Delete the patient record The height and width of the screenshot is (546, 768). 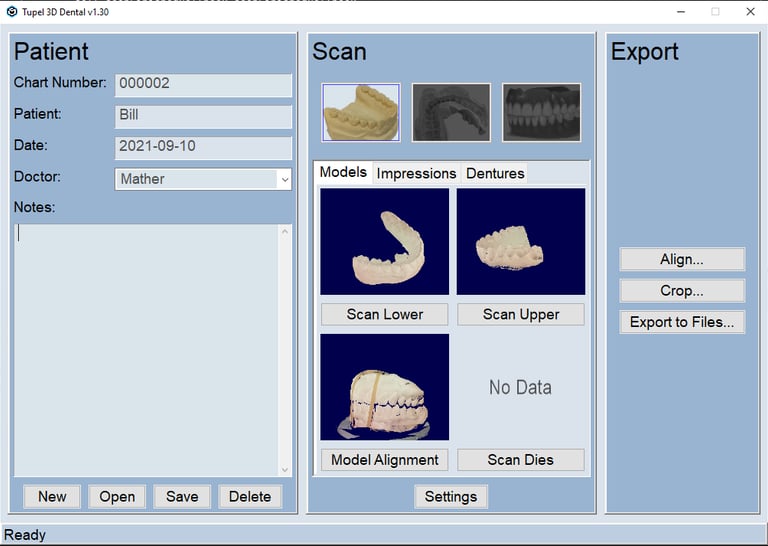click(x=250, y=497)
